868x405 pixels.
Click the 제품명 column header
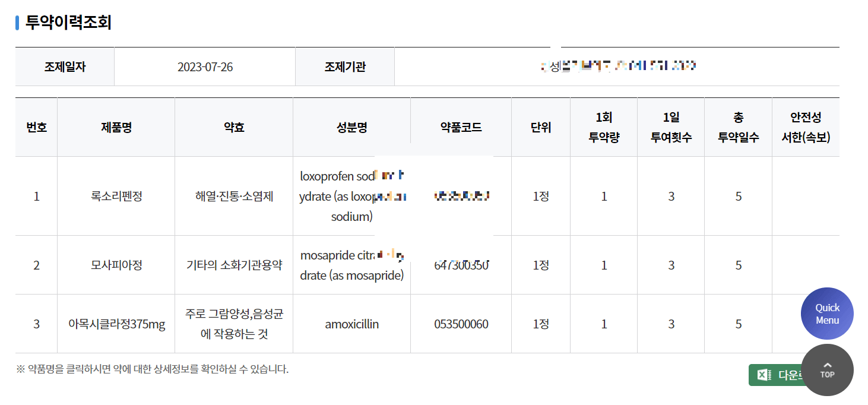[116, 126]
